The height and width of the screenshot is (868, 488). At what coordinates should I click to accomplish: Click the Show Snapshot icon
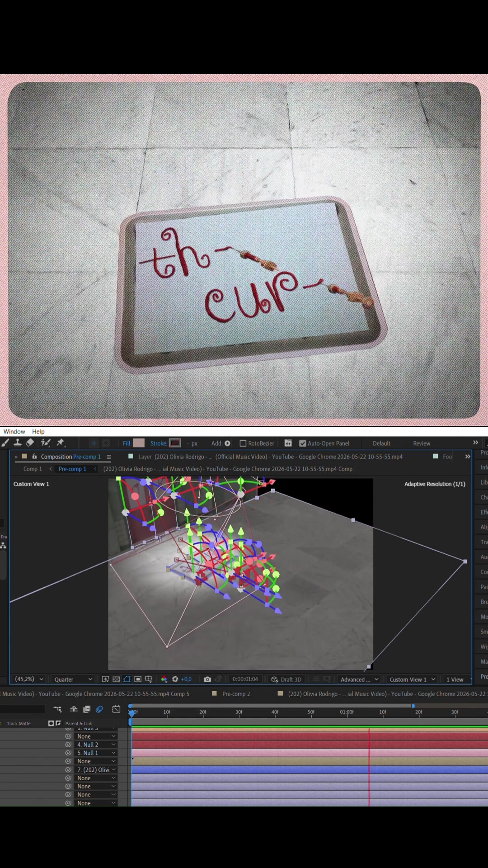[218, 679]
